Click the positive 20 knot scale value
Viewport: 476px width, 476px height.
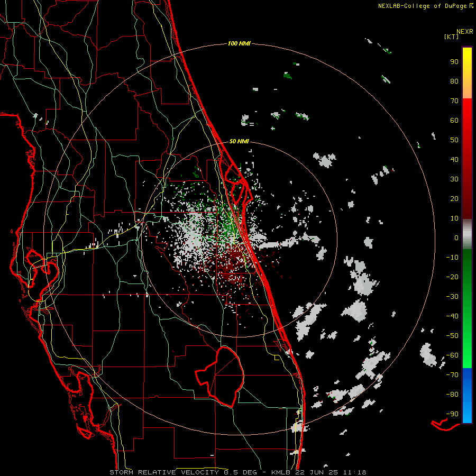pos(454,198)
